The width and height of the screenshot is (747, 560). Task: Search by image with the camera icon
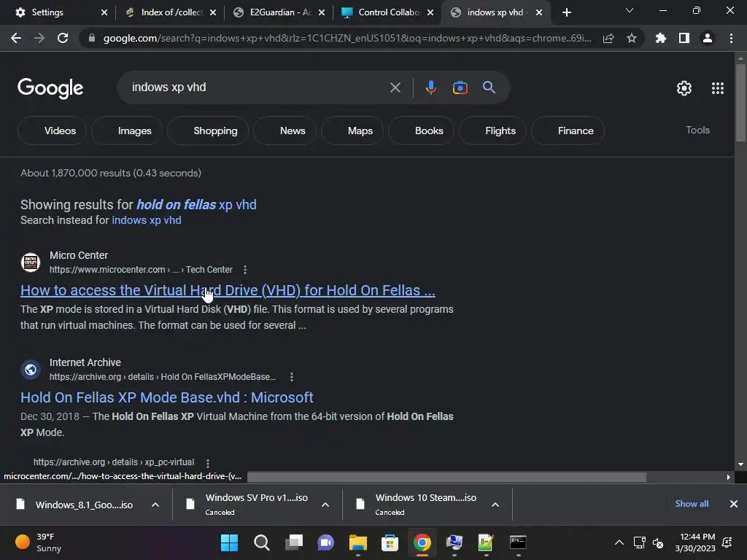tap(460, 87)
